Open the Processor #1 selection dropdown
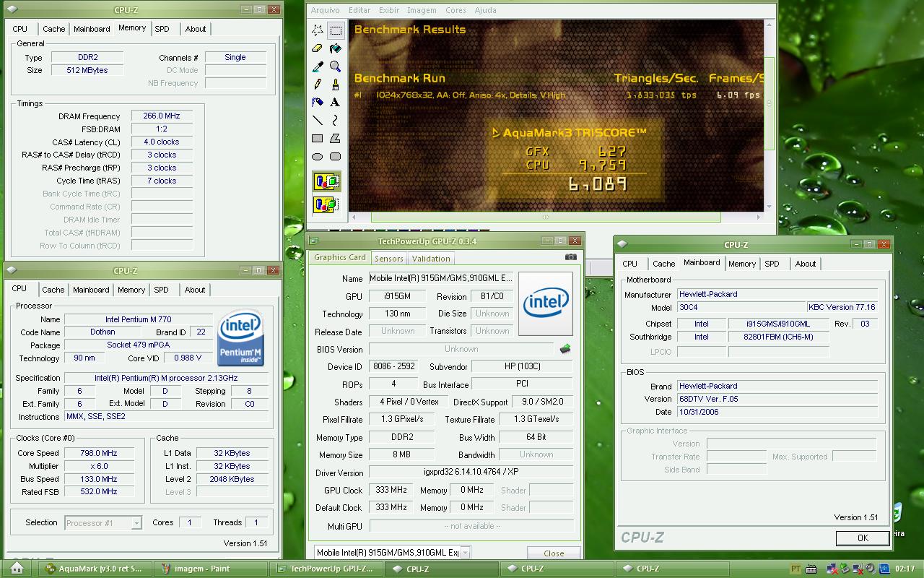 click(x=103, y=522)
